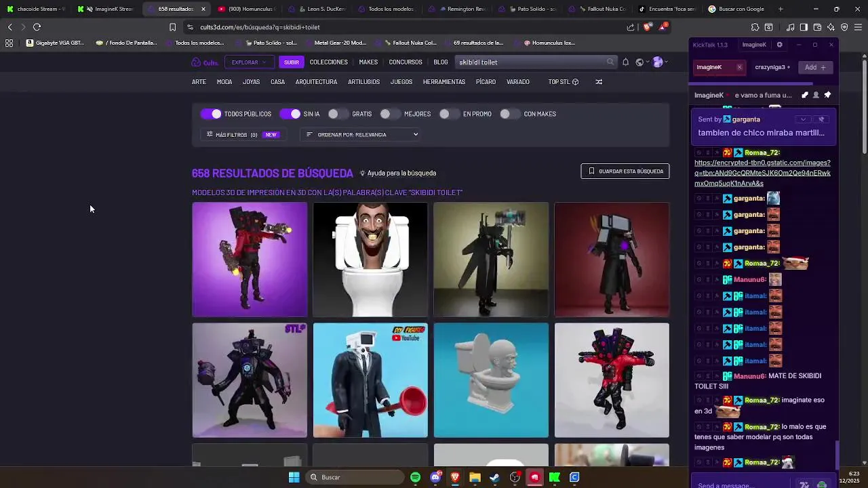Expand the Explorar dropdown

pos(249,62)
